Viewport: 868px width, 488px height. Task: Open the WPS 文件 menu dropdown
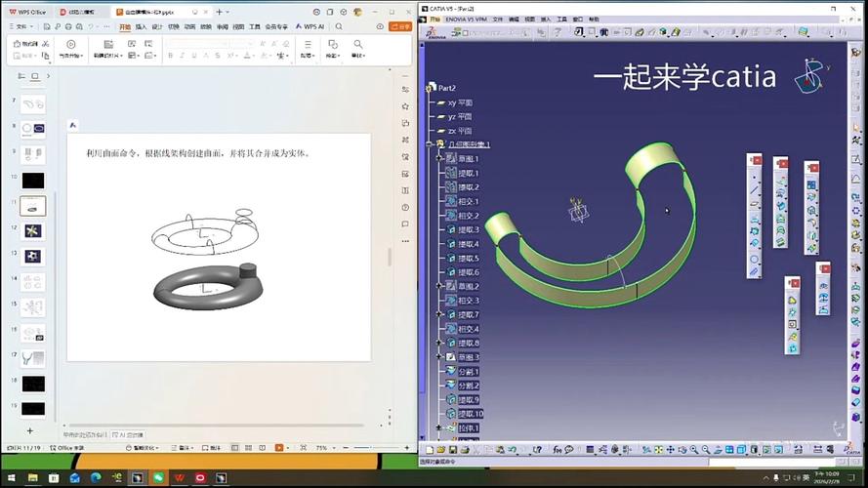21,26
